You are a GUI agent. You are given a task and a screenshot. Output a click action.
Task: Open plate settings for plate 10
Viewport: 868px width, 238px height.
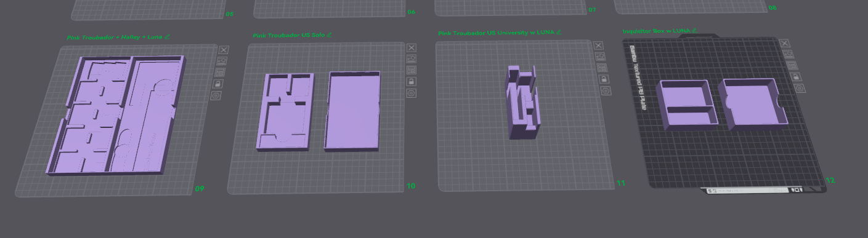coord(410,93)
